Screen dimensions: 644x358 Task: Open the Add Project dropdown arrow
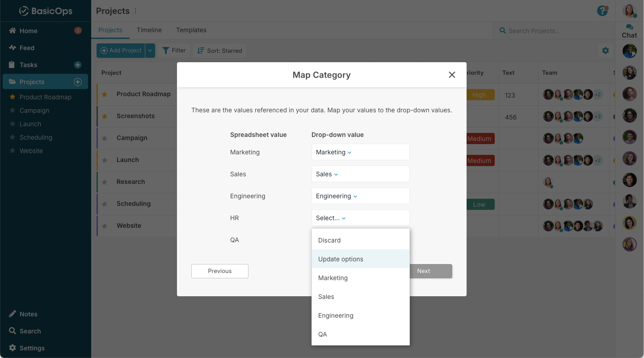pyautogui.click(x=150, y=51)
